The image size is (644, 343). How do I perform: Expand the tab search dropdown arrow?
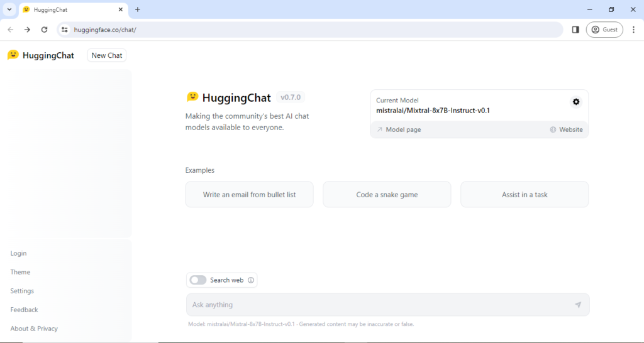9,9
